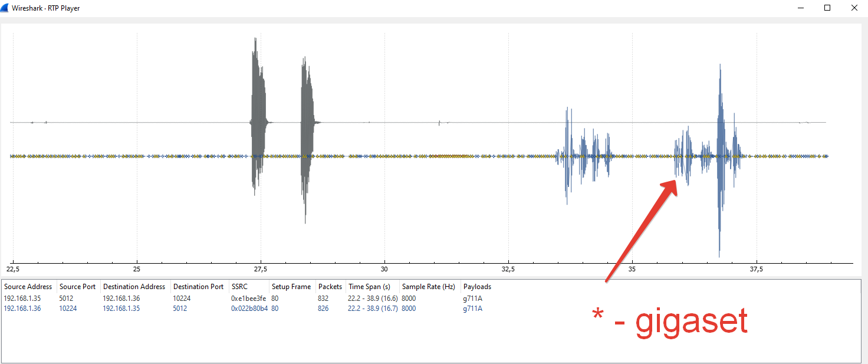This screenshot has width=868, height=364.
Task: Click the SSRC column header
Action: (x=241, y=287)
